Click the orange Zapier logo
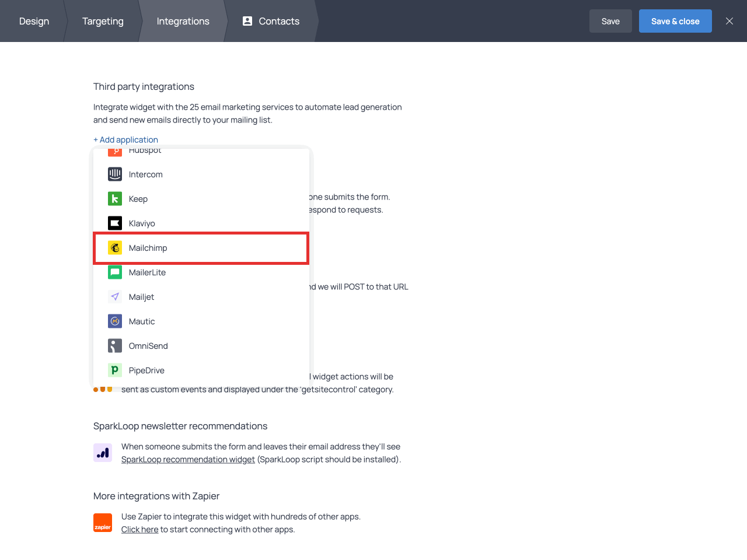 pos(103,523)
